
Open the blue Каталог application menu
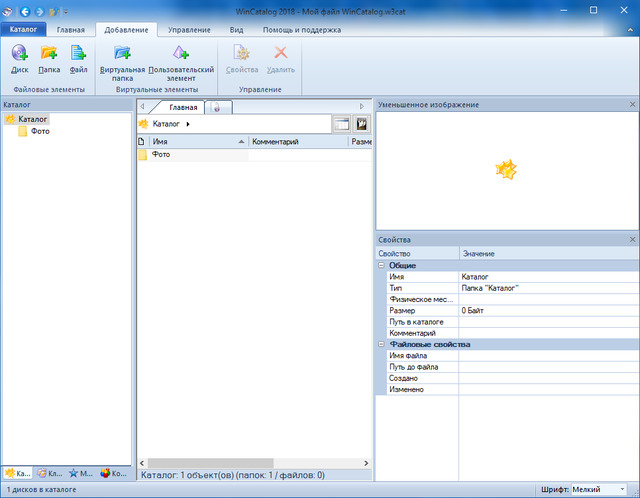click(x=22, y=30)
